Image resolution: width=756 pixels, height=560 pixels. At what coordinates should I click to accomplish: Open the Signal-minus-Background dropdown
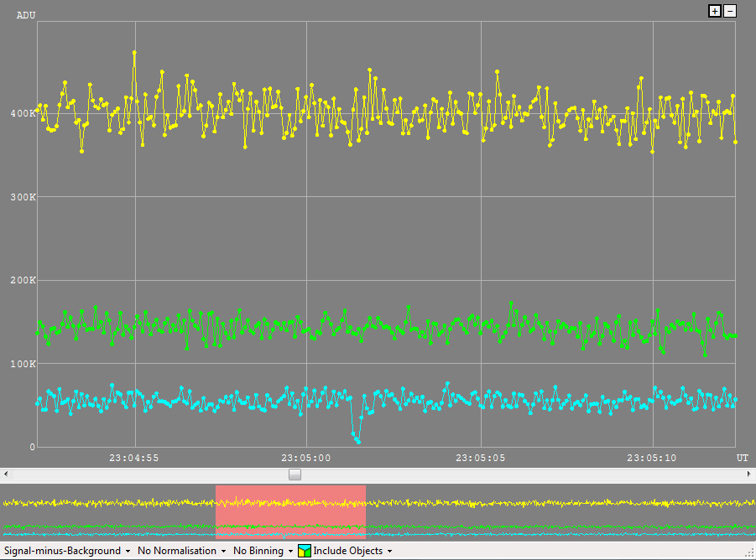tap(67, 551)
